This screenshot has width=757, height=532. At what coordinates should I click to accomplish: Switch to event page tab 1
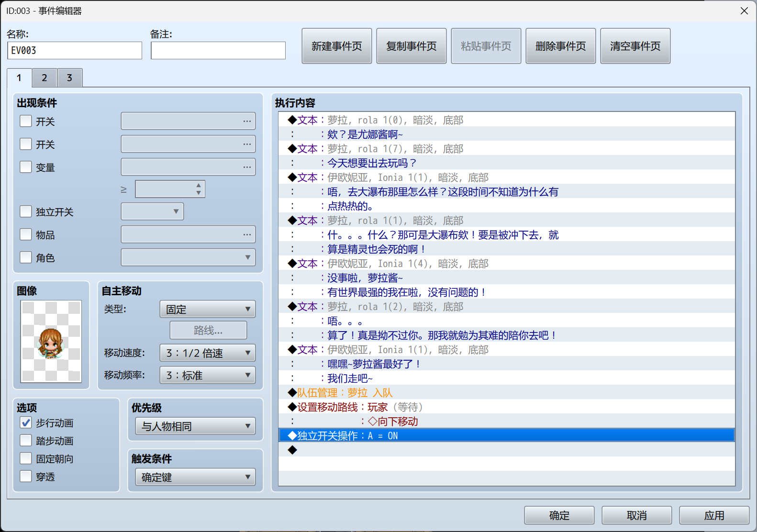coord(19,78)
